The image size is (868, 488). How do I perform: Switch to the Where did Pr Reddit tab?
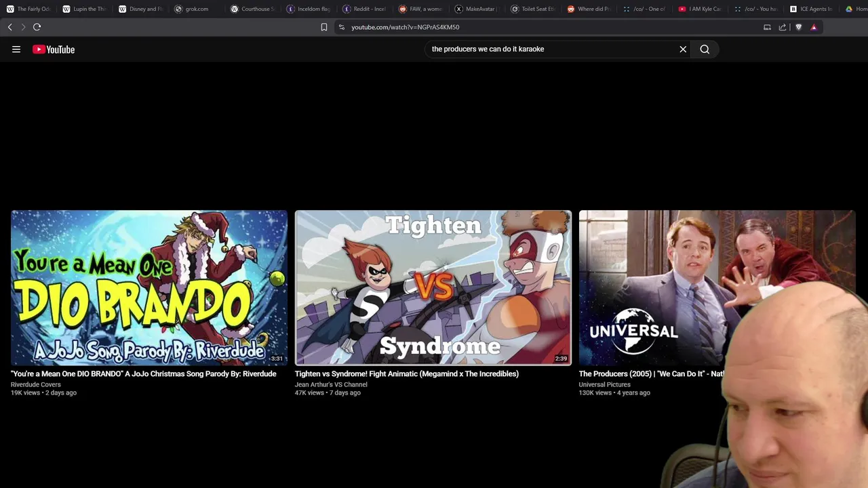[589, 9]
